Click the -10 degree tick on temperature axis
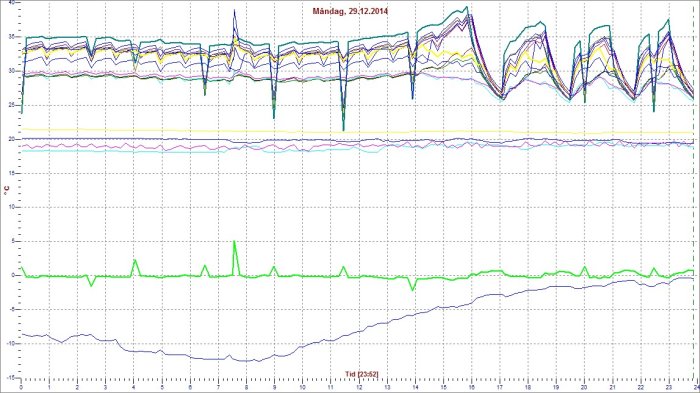The height and width of the screenshot is (393, 700). (x=11, y=343)
